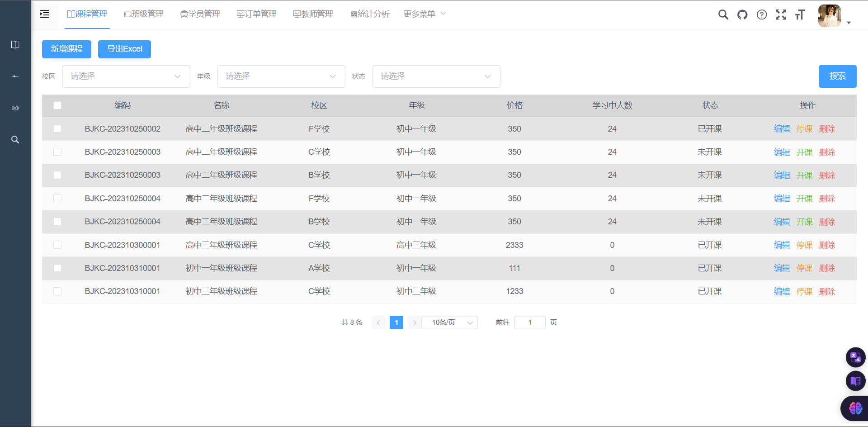This screenshot has height=427, width=868.
Task: Click price cell 2333
Action: point(514,245)
